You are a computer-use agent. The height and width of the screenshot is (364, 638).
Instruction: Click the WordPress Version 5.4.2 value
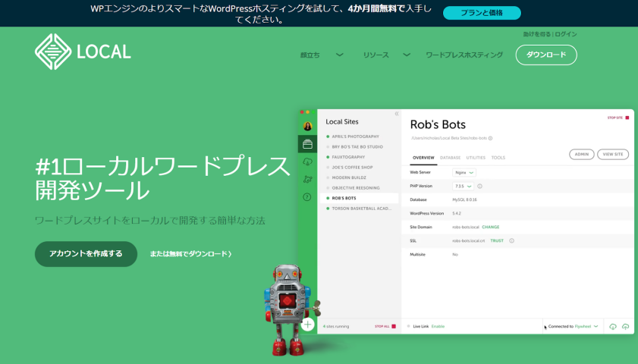(x=457, y=214)
